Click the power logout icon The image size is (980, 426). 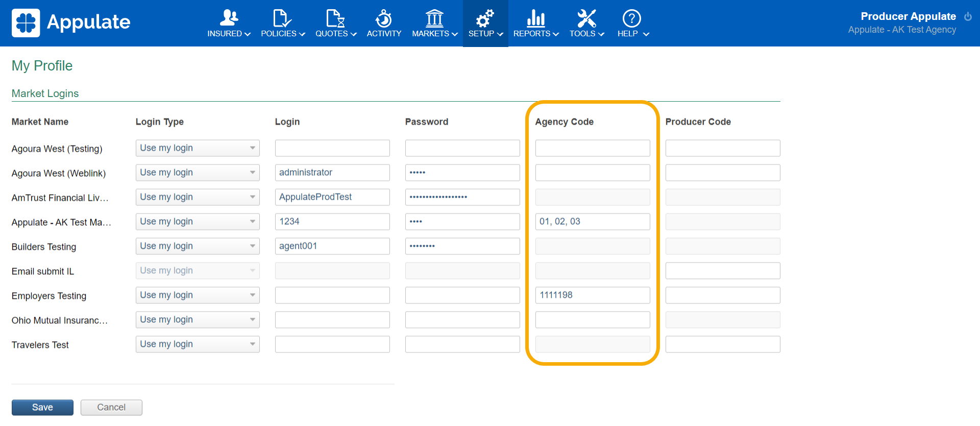tap(968, 16)
